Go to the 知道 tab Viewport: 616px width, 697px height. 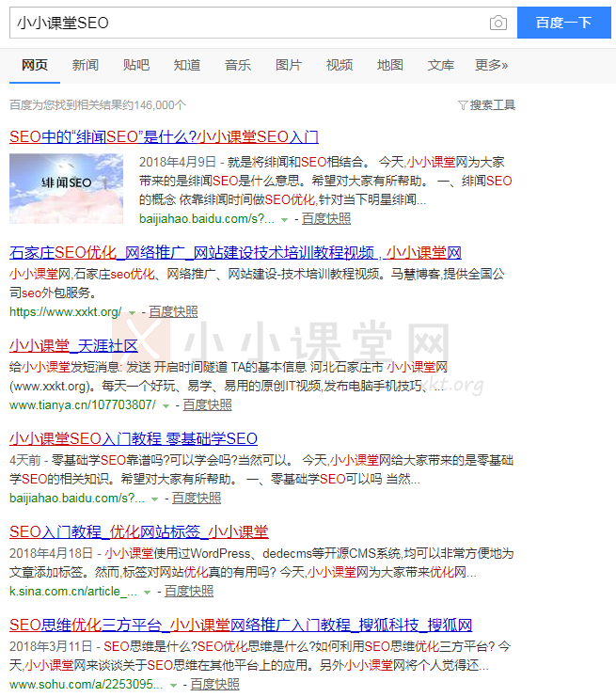click(x=186, y=65)
